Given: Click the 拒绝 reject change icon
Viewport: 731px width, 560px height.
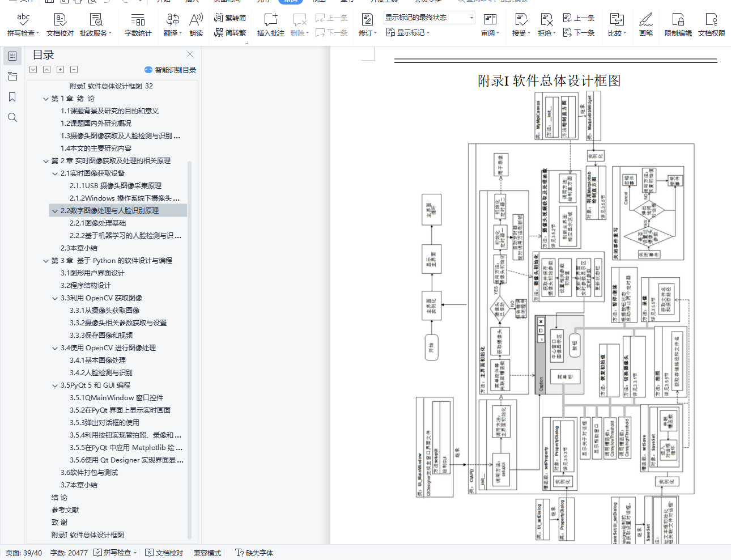Looking at the screenshot, I should coord(546,19).
